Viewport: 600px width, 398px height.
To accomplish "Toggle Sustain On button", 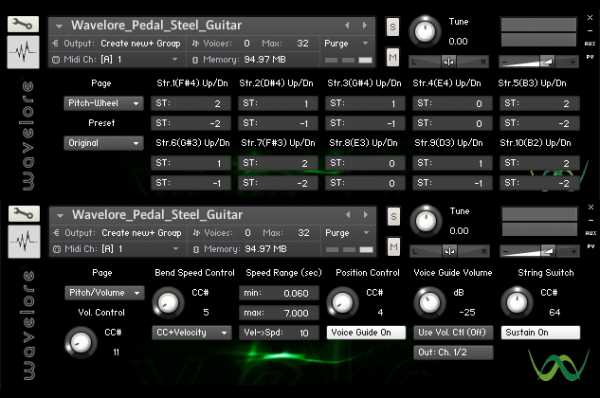I will point(541,333).
